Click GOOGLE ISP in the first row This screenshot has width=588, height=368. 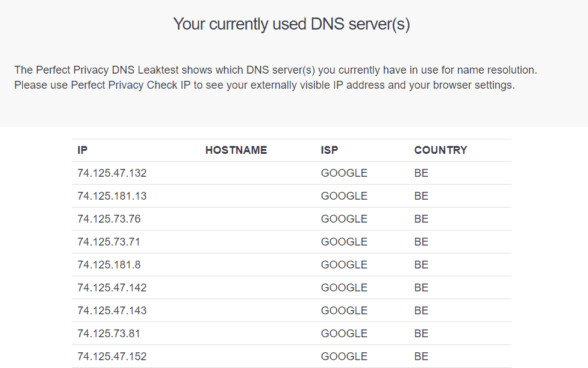[344, 173]
